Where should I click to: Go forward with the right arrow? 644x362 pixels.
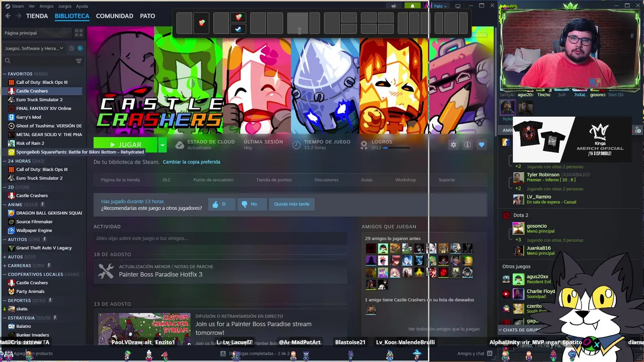click(x=19, y=16)
